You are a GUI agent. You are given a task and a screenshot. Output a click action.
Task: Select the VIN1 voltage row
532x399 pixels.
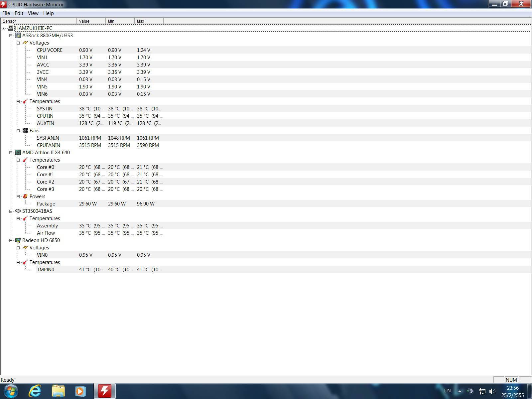(x=266, y=58)
